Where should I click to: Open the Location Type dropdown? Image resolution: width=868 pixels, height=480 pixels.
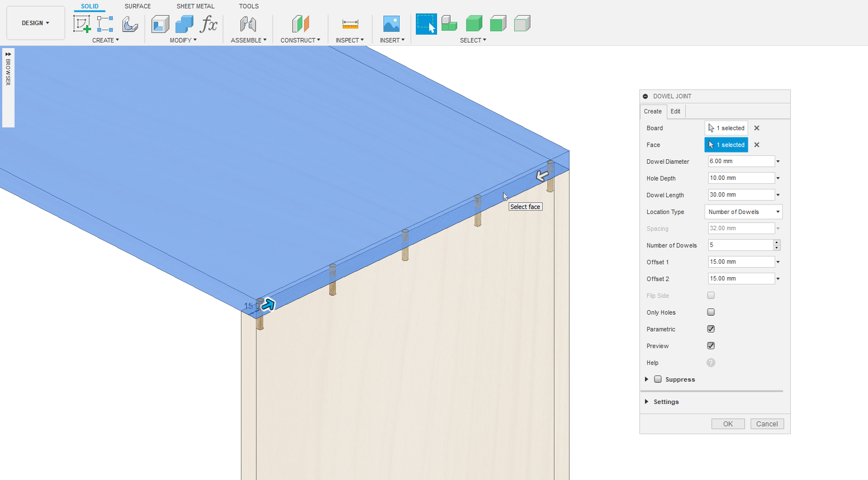(743, 212)
